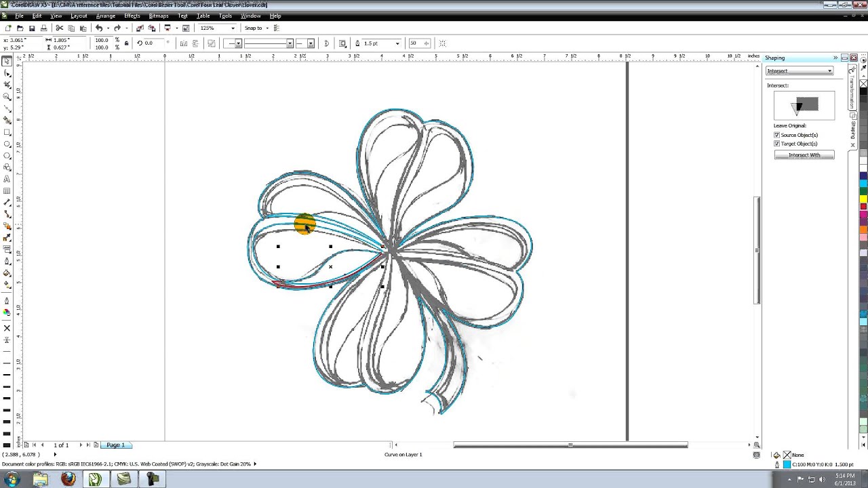Open the Window menu
The image size is (868, 488).
click(x=250, y=16)
